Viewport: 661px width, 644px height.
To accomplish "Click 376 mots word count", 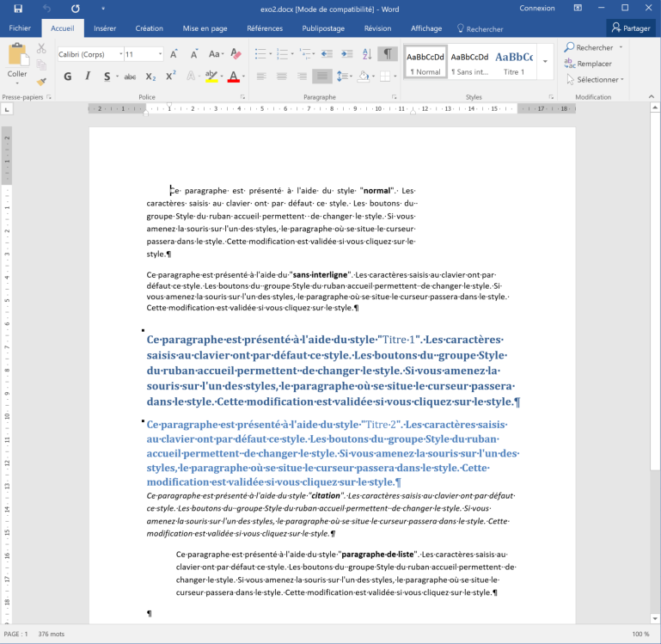I will tap(52, 634).
